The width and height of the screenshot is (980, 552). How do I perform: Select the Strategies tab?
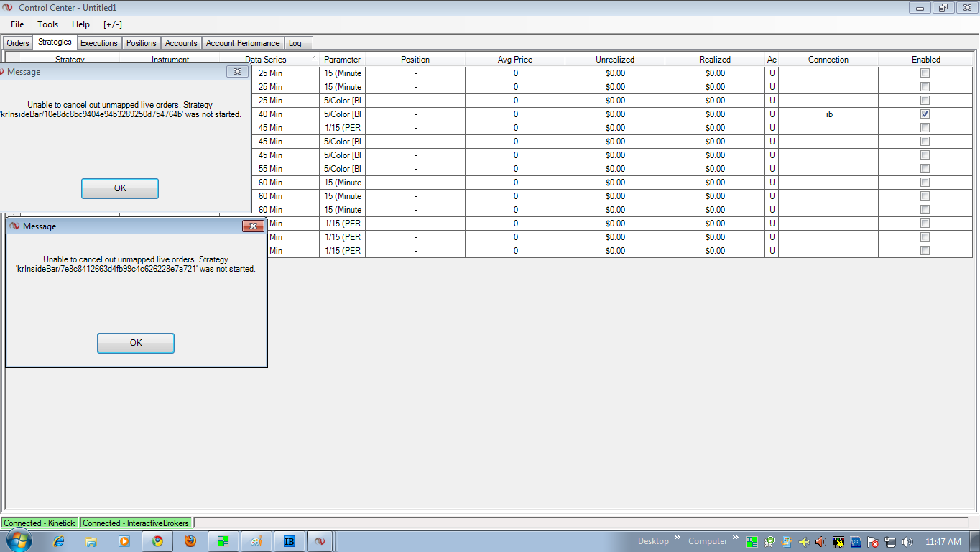click(x=55, y=42)
